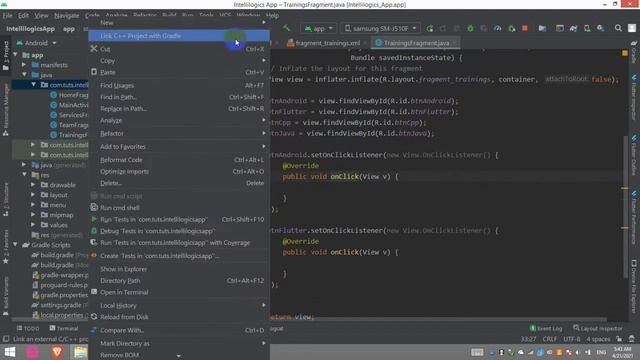Open the samsung SM-J510F device dropdown
The image size is (640, 360).
click(380, 28)
